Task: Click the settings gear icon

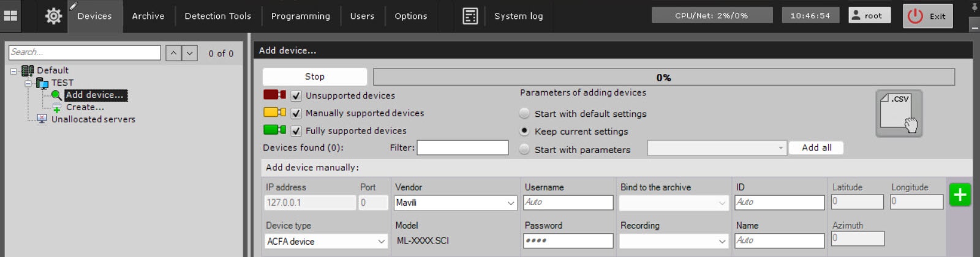Action: coord(53,17)
